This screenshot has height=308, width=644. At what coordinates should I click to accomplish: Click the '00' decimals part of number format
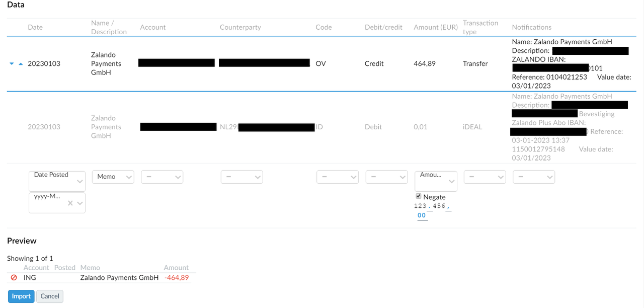(x=422, y=215)
